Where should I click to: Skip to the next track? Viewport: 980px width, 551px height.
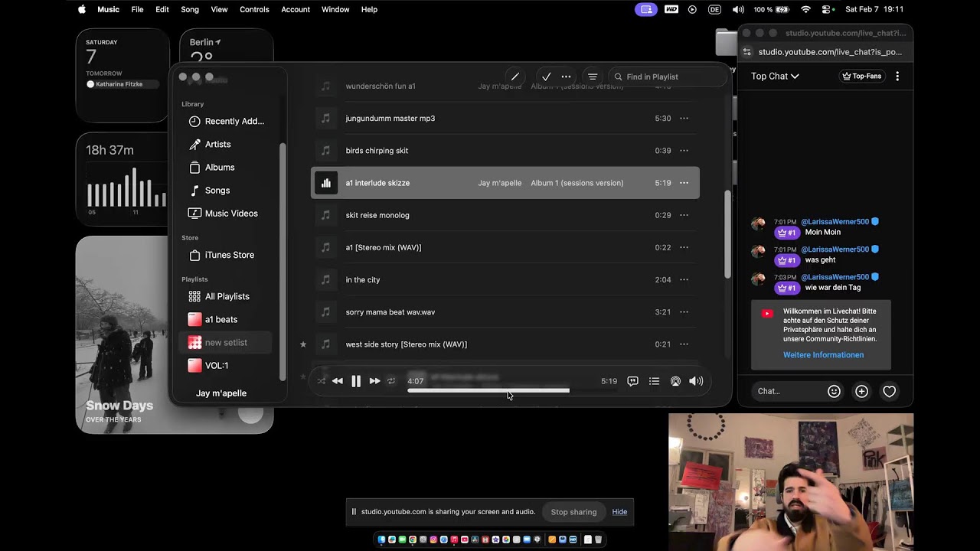(374, 381)
